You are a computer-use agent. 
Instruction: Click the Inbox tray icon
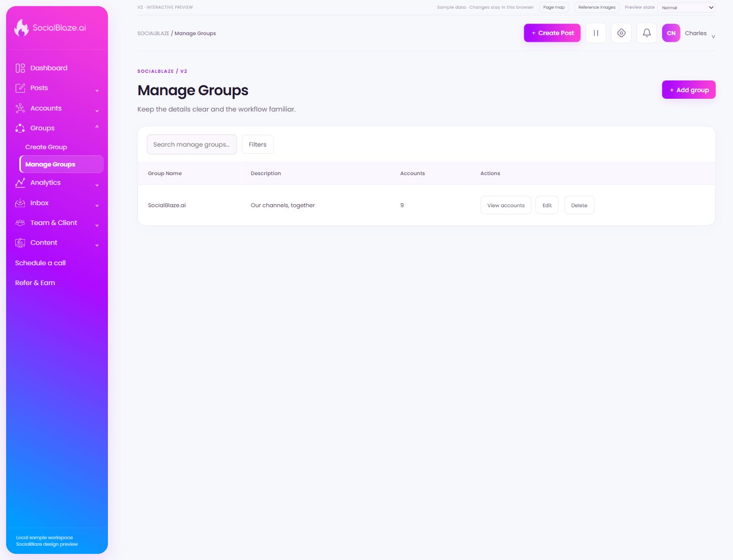tap(20, 203)
